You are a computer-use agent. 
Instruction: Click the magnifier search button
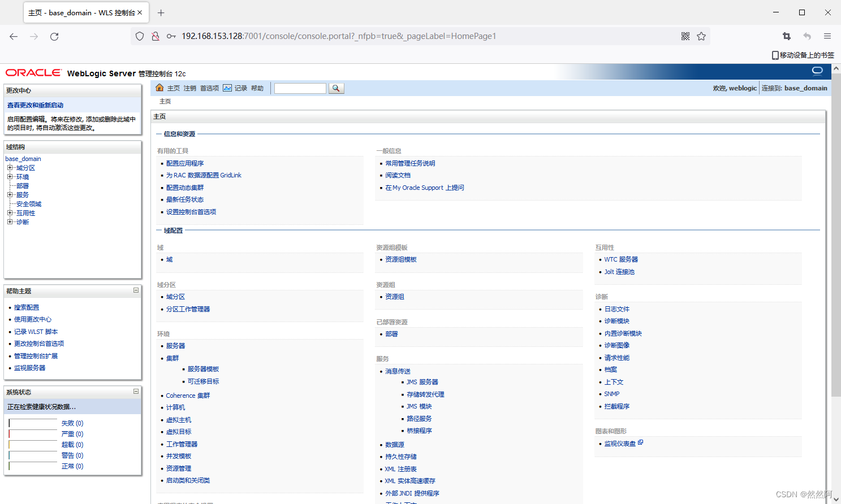pyautogui.click(x=336, y=88)
